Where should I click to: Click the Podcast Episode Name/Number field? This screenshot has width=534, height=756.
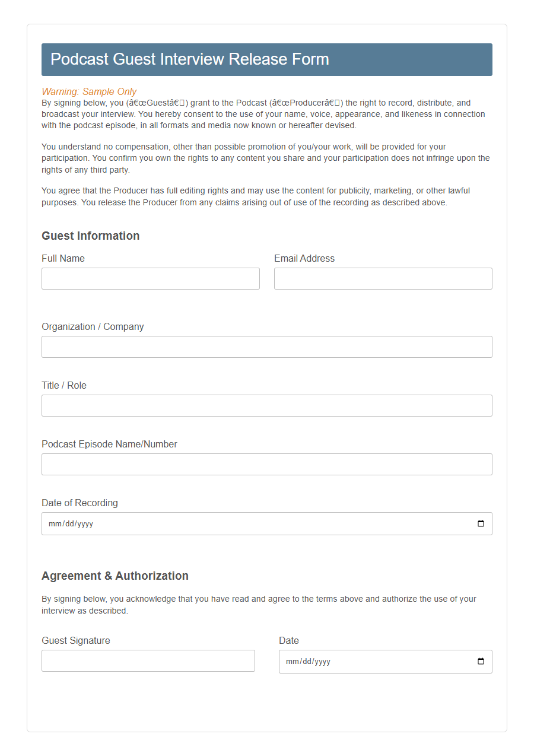[x=266, y=464]
